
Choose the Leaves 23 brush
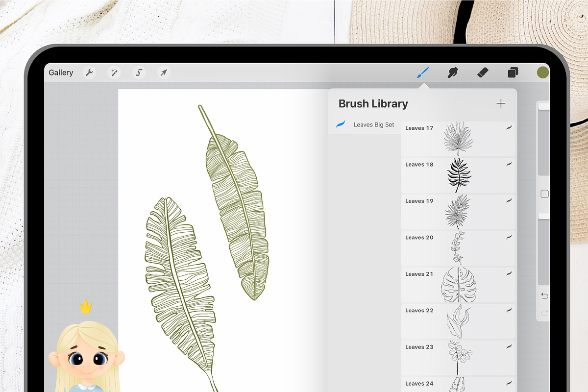458,358
